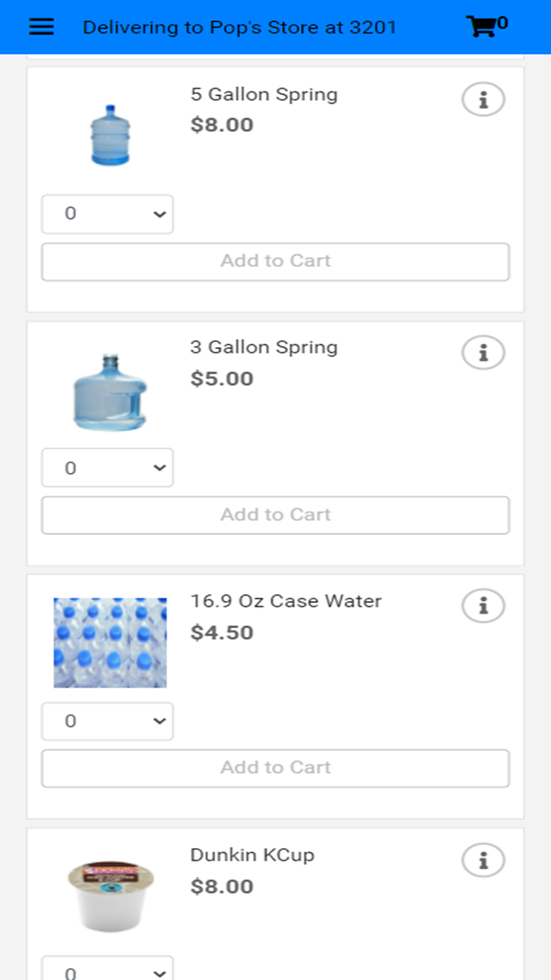Select the Delivering to Pop's Store header
This screenshot has width=551, height=980.
click(x=240, y=27)
